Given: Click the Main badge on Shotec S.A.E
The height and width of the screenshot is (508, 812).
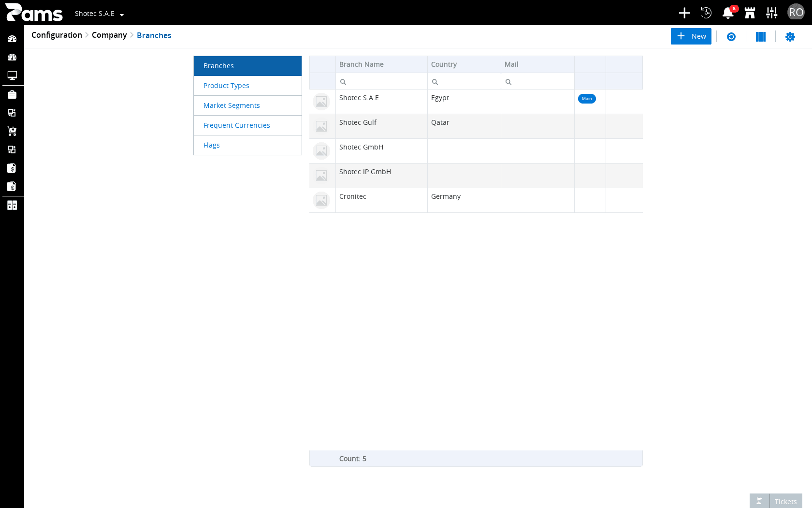Looking at the screenshot, I should pyautogui.click(x=587, y=99).
